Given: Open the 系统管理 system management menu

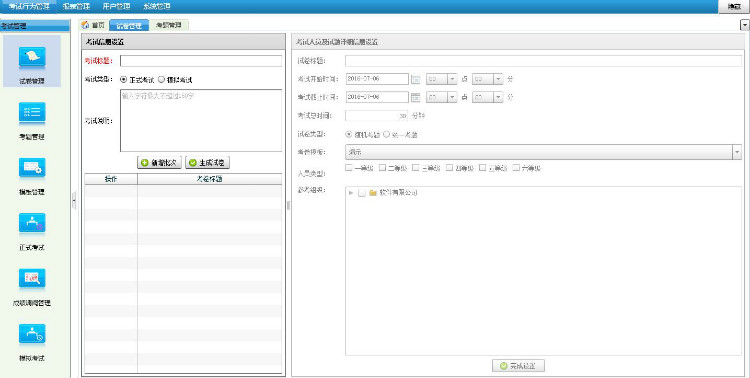Looking at the screenshot, I should (156, 7).
